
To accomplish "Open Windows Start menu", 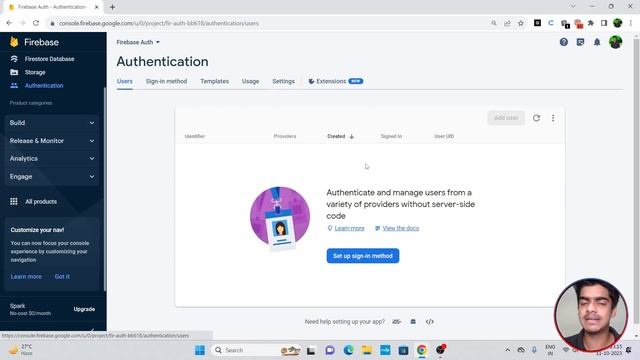I will tap(200, 350).
